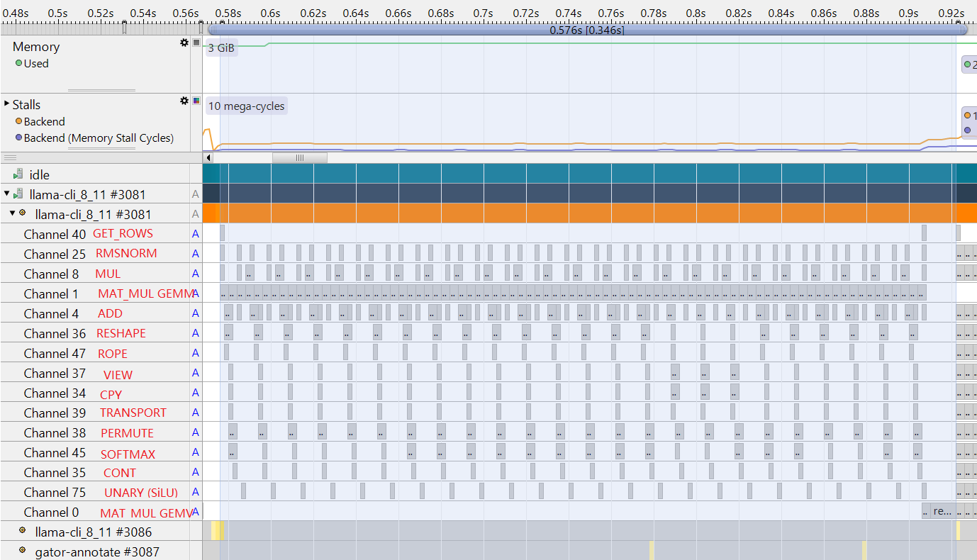Click the green Used series color dot
Screen dimensions: 977x560
tap(18, 64)
